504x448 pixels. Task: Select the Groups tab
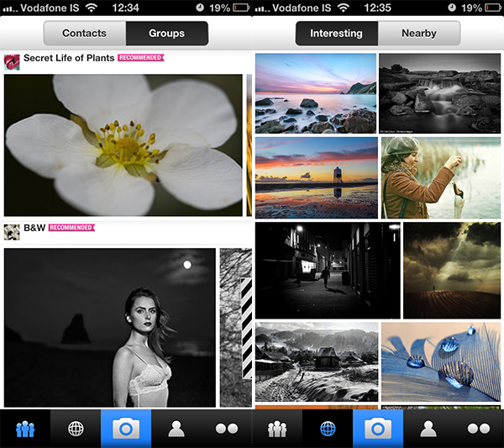(166, 34)
